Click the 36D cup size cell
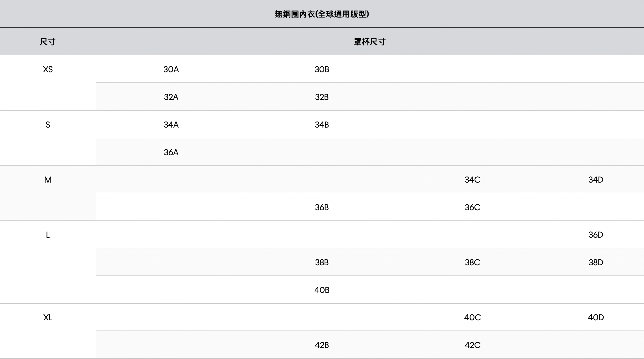 [x=596, y=235]
